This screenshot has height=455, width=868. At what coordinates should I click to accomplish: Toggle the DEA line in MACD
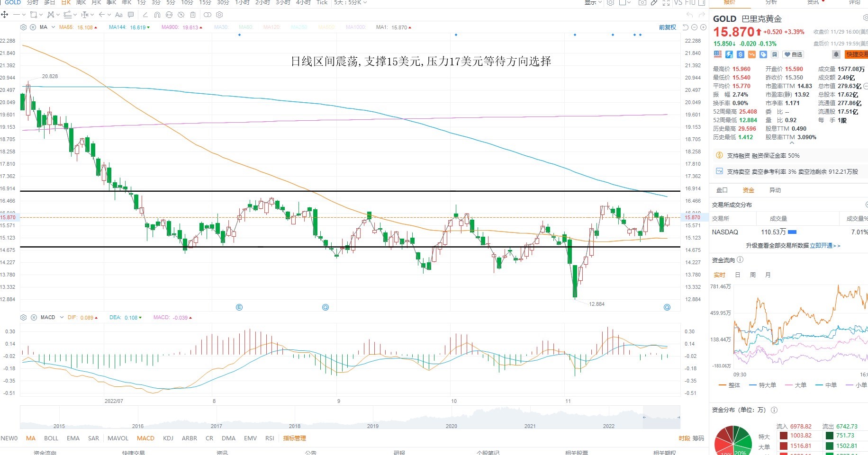(x=126, y=318)
